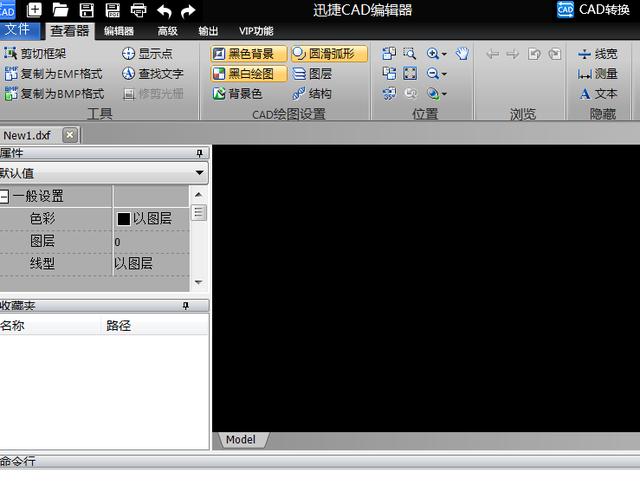Open the zoom in dropdown arrow
Image resolution: width=640 pixels, height=485 pixels.
pyautogui.click(x=444, y=54)
